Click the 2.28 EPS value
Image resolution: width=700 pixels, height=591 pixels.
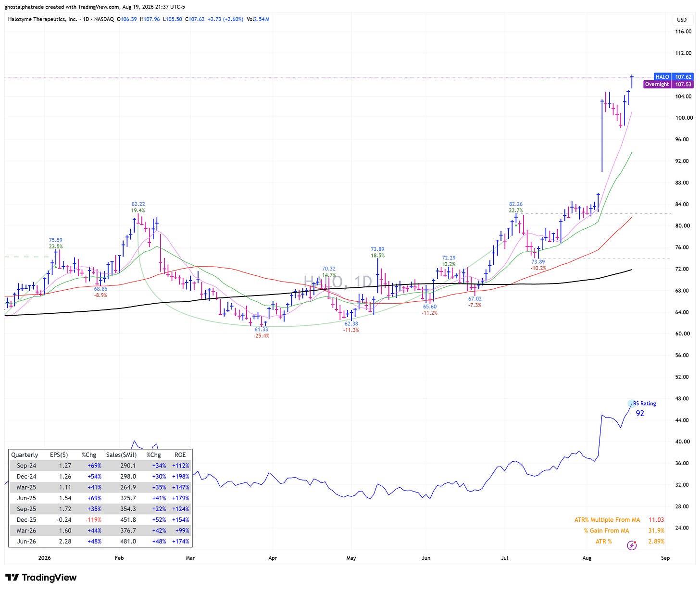pos(65,541)
